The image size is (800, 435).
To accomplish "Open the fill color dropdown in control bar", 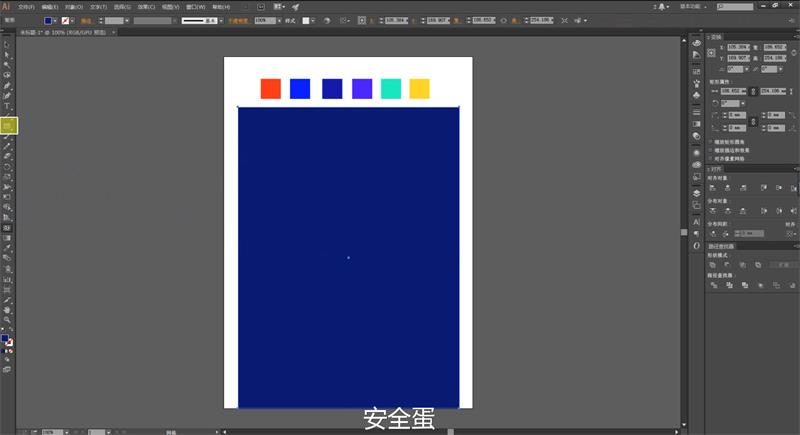I will point(55,21).
